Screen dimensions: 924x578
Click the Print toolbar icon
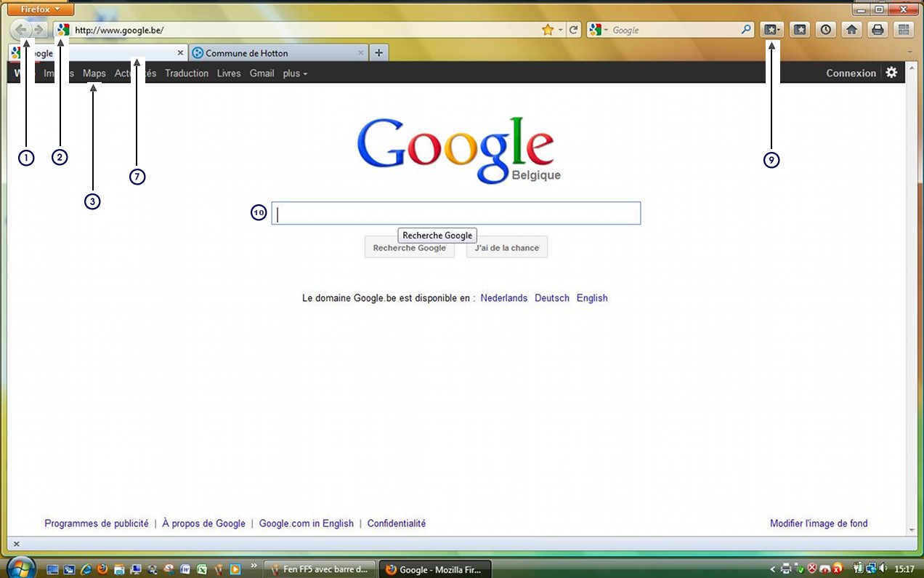(878, 30)
